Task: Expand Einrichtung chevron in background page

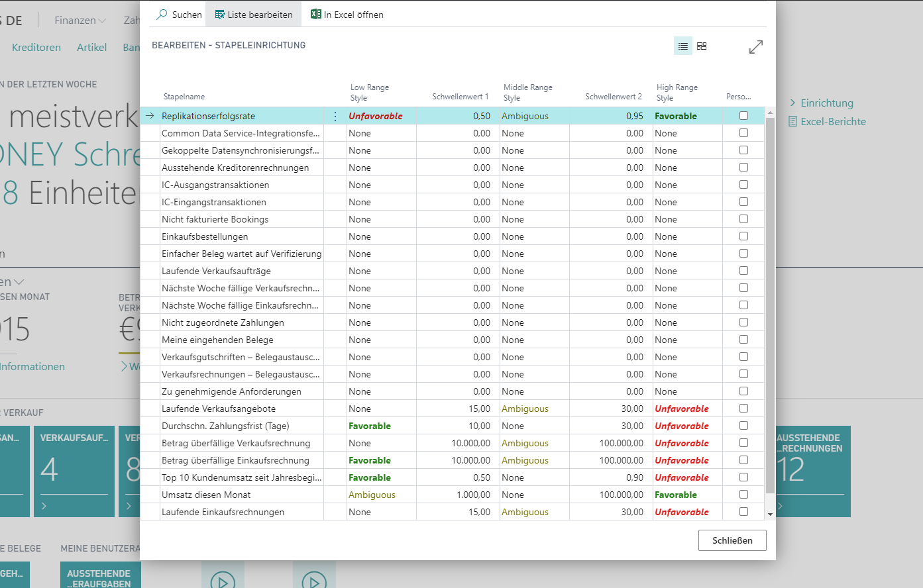Action: [793, 103]
